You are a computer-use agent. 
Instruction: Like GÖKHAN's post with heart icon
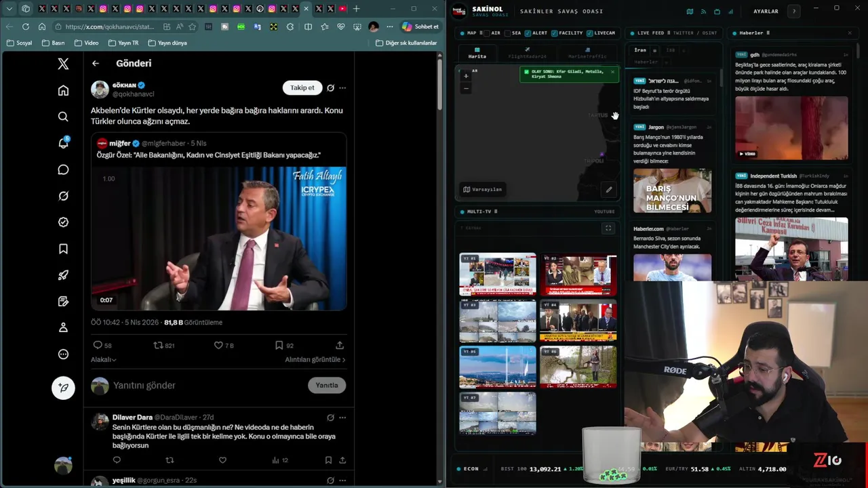[x=218, y=345]
